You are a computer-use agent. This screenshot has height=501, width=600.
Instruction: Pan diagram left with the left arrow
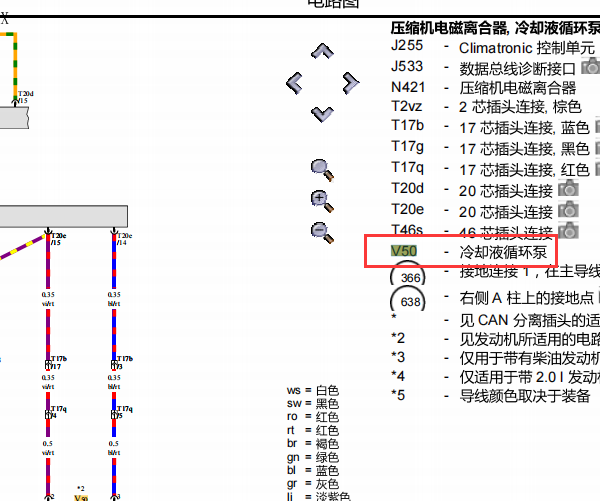(294, 83)
